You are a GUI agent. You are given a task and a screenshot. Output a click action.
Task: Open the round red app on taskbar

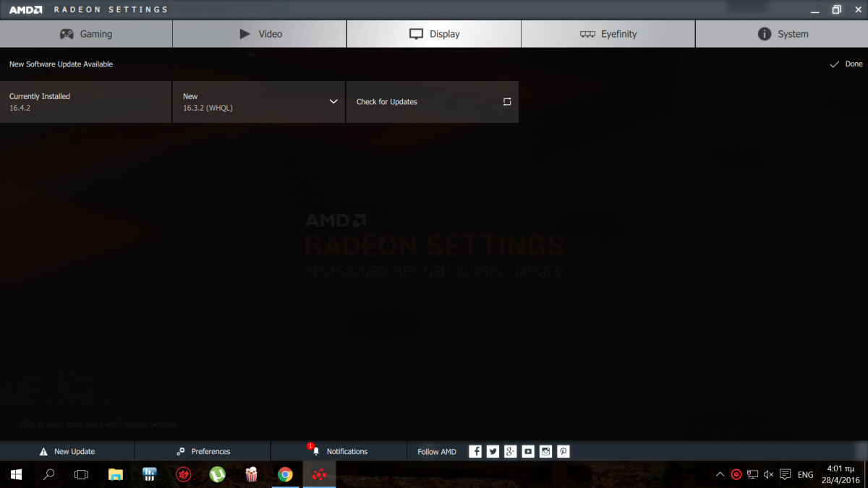coord(184,475)
